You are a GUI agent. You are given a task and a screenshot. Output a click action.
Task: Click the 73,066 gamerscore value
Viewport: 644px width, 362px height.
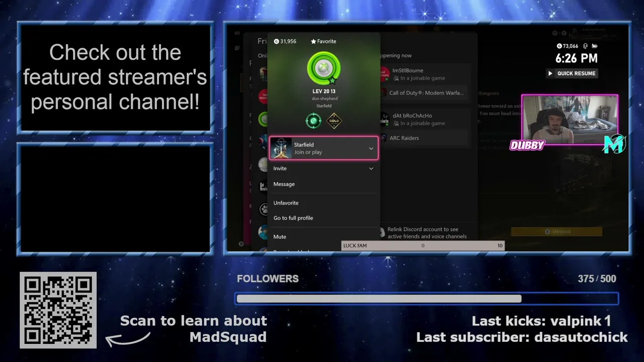[571, 46]
